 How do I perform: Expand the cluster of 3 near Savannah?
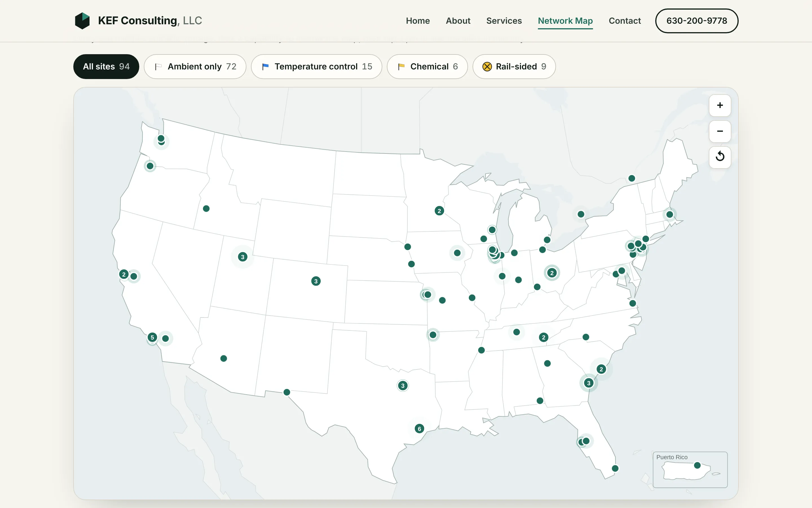588,383
